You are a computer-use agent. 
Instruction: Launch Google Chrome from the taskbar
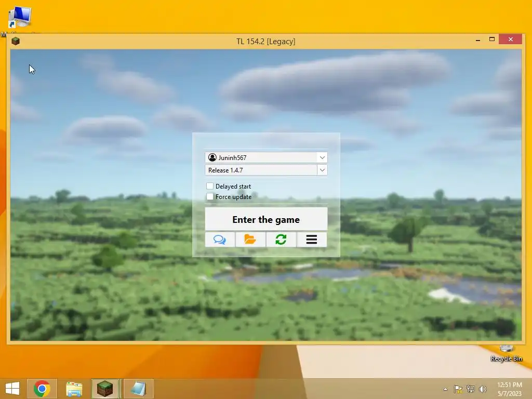pos(42,389)
